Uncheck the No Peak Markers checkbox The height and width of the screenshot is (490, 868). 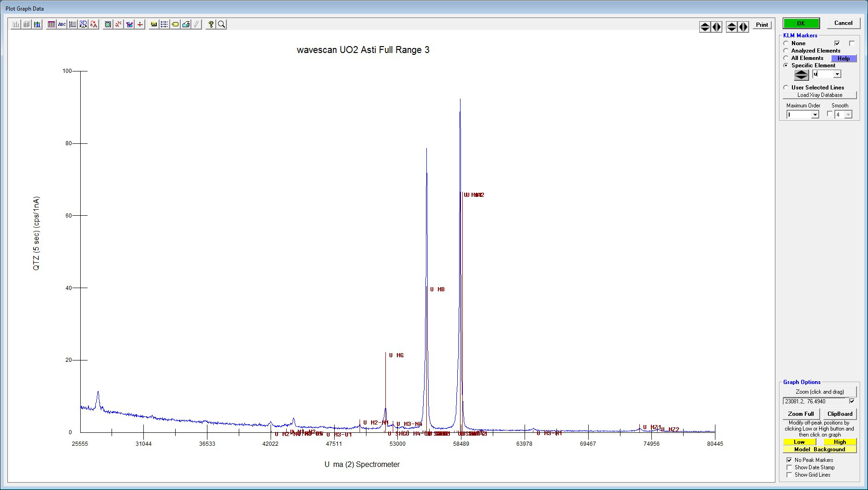789,460
